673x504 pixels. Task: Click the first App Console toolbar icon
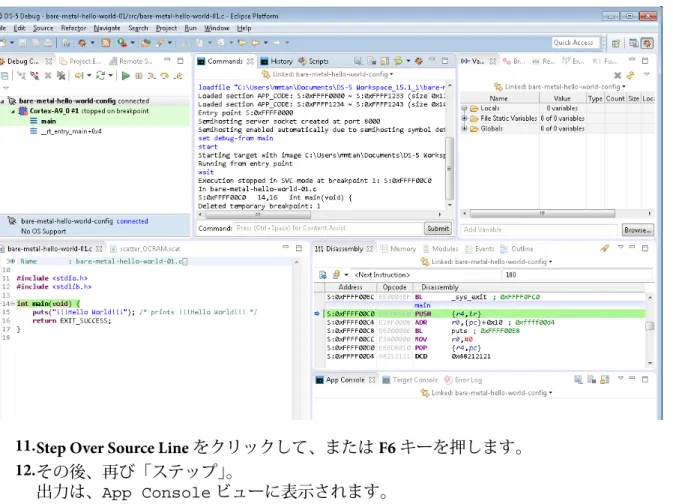tap(578, 380)
